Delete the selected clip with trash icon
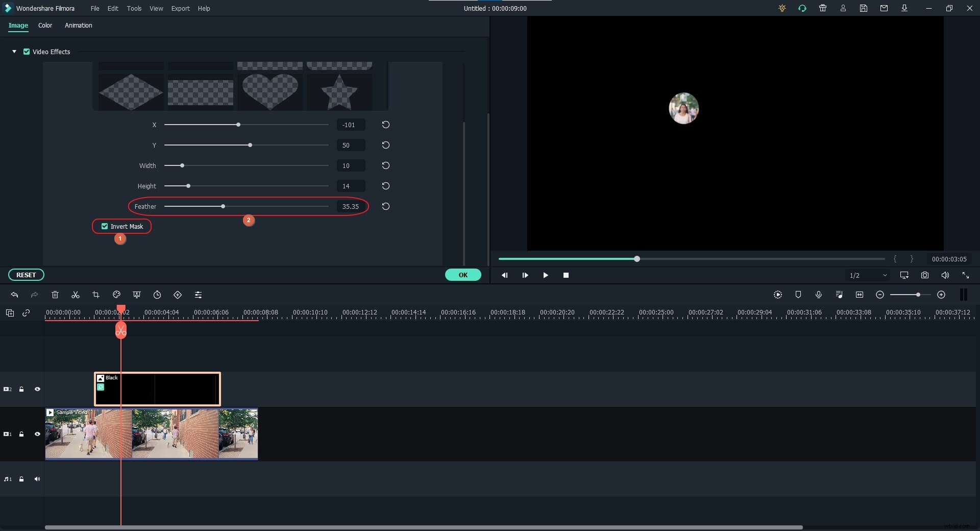This screenshot has height=531, width=980. pos(55,295)
